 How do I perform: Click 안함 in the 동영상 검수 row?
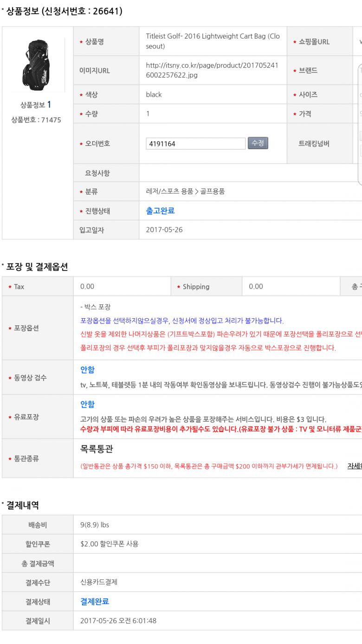pyautogui.click(x=87, y=369)
